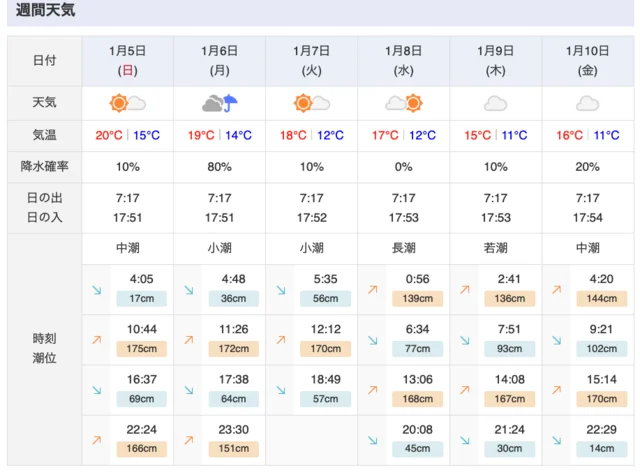Click the 17cm low tide badge
The height and width of the screenshot is (472, 640).
(142, 299)
